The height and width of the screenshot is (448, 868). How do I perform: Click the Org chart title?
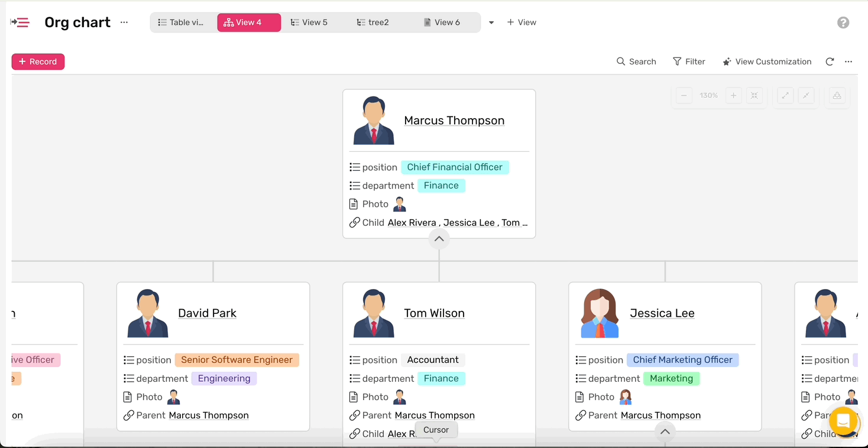coord(77,22)
